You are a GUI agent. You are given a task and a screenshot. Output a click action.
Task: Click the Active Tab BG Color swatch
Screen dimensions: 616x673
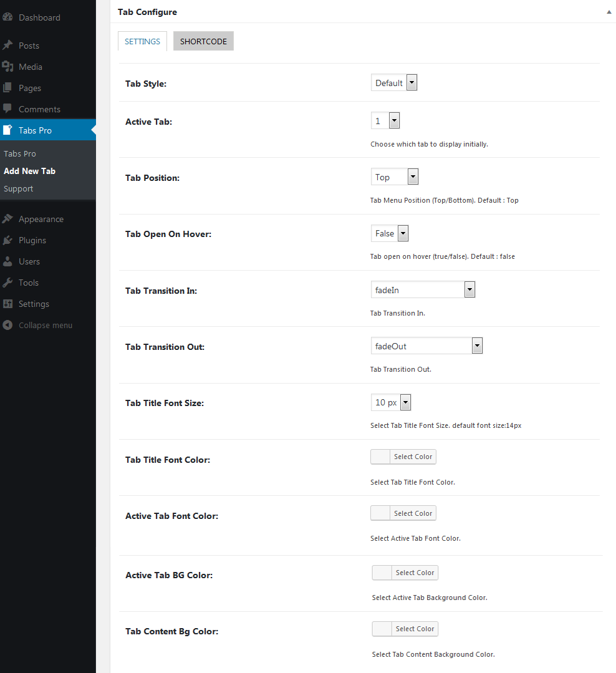point(382,573)
